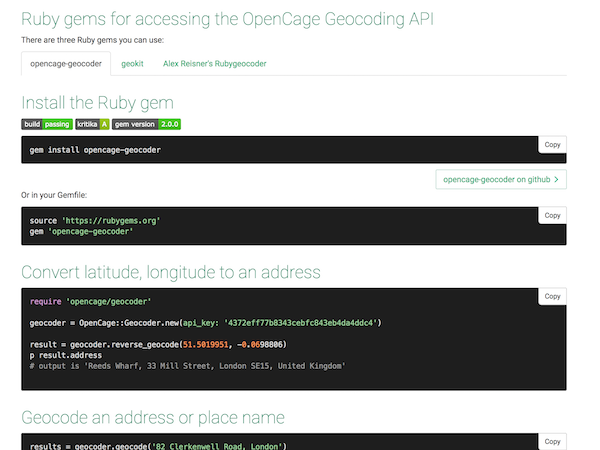Copy the reverse geocode code block
This screenshot has width=600, height=450.
coord(552,296)
